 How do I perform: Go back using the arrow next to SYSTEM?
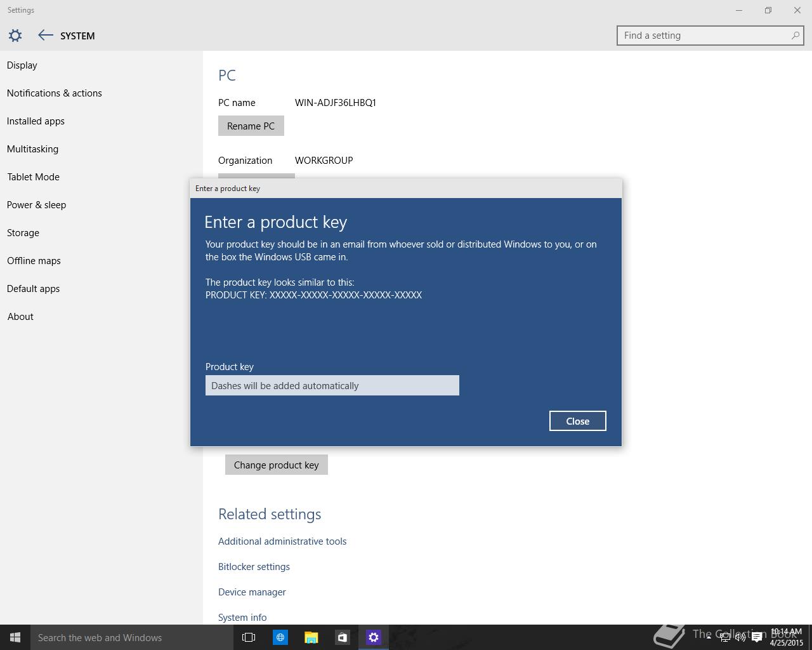point(45,36)
